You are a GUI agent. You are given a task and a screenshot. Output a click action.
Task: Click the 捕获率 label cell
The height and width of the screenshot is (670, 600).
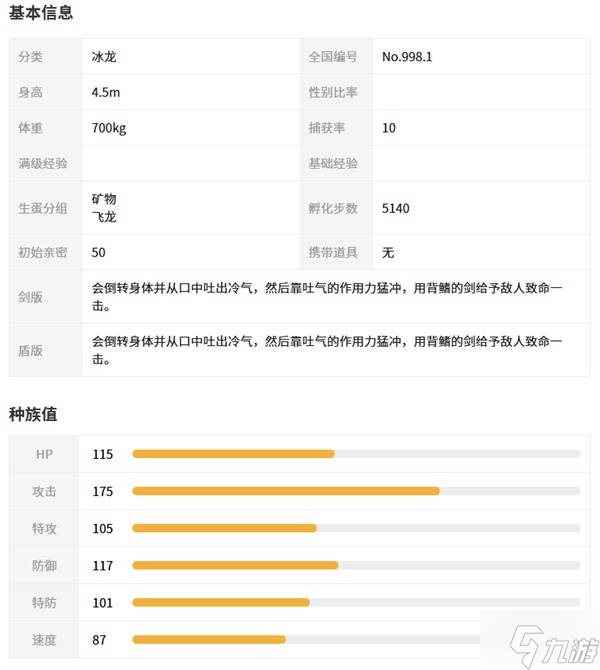[x=327, y=128]
